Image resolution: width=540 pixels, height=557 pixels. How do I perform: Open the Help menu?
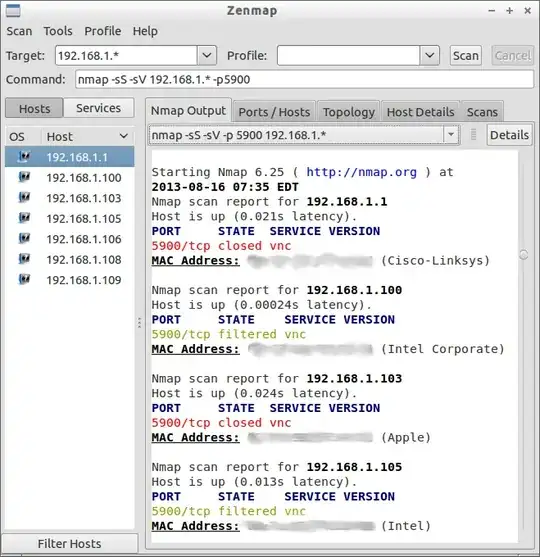145,31
